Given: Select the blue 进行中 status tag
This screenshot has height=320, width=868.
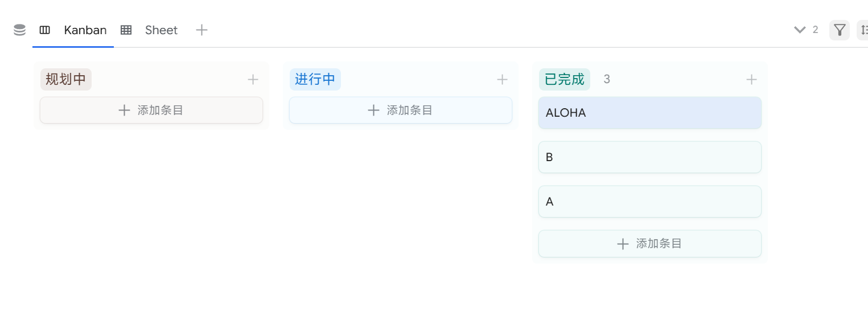Looking at the screenshot, I should point(315,79).
